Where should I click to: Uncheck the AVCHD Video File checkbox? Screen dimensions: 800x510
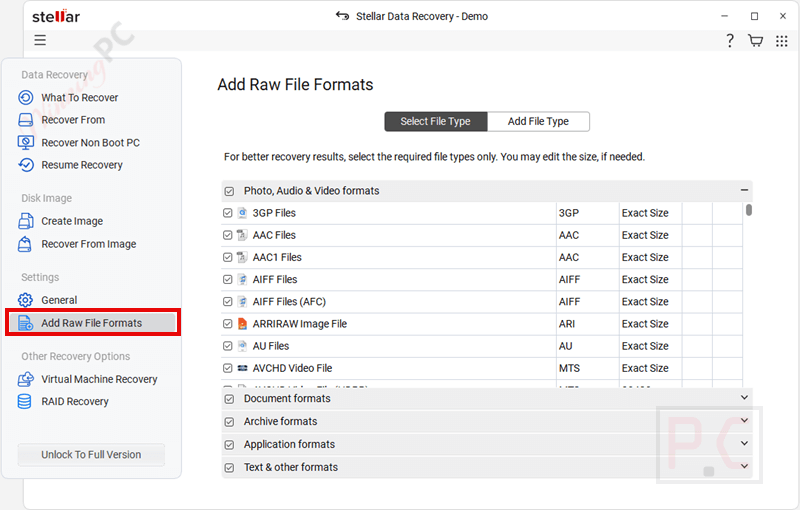(228, 368)
